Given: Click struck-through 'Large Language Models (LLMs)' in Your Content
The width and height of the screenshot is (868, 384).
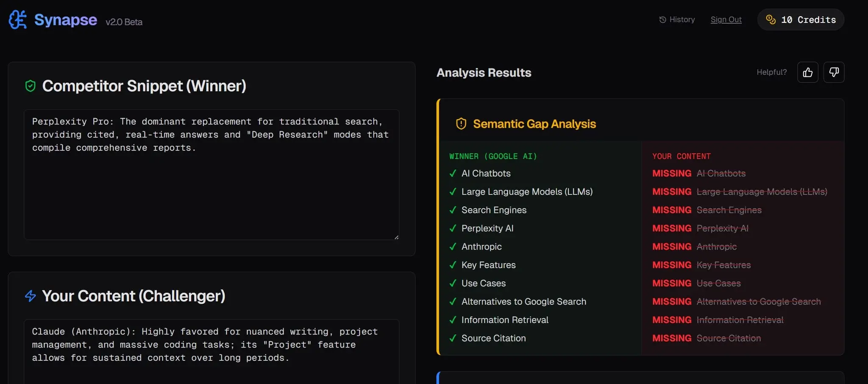Looking at the screenshot, I should [x=762, y=192].
